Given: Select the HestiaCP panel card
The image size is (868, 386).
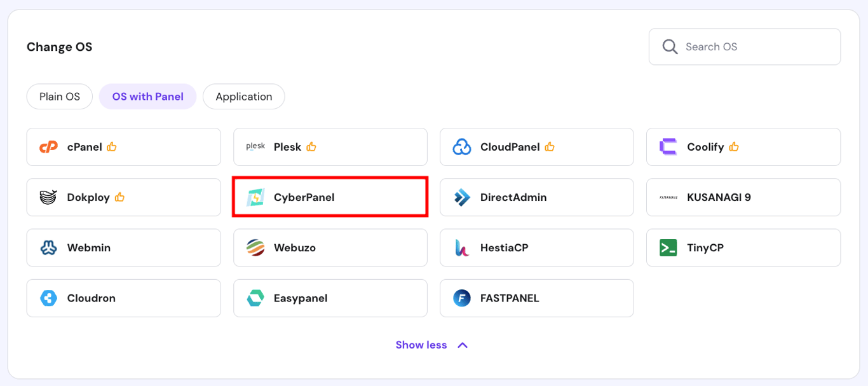Looking at the screenshot, I should (x=536, y=247).
